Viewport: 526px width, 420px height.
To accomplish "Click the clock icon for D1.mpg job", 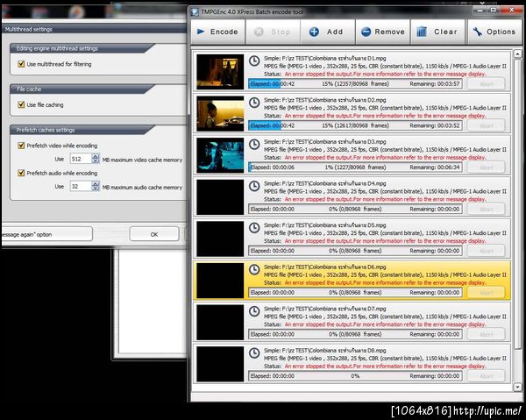I will [x=254, y=61].
